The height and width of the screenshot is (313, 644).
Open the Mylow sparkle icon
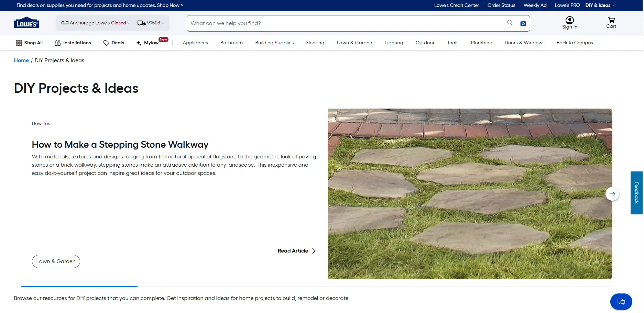139,43
